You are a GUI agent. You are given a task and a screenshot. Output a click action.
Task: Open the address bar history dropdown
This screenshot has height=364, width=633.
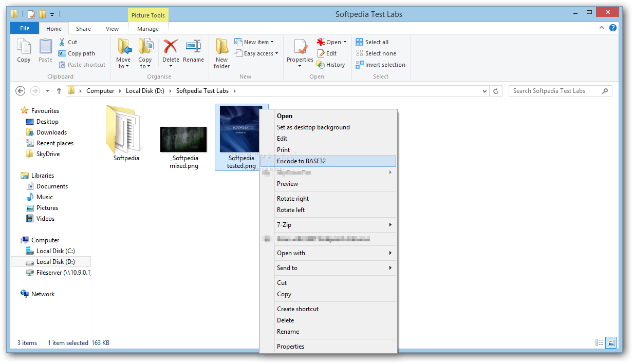485,91
